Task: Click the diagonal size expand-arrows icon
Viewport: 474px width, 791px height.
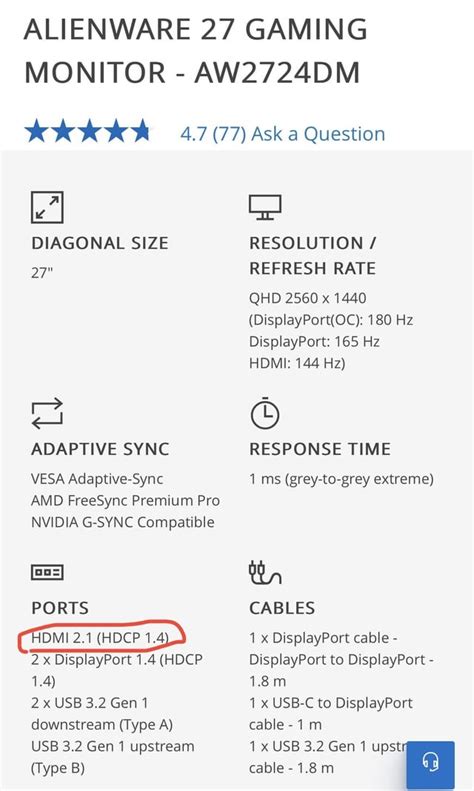Action: point(47,207)
